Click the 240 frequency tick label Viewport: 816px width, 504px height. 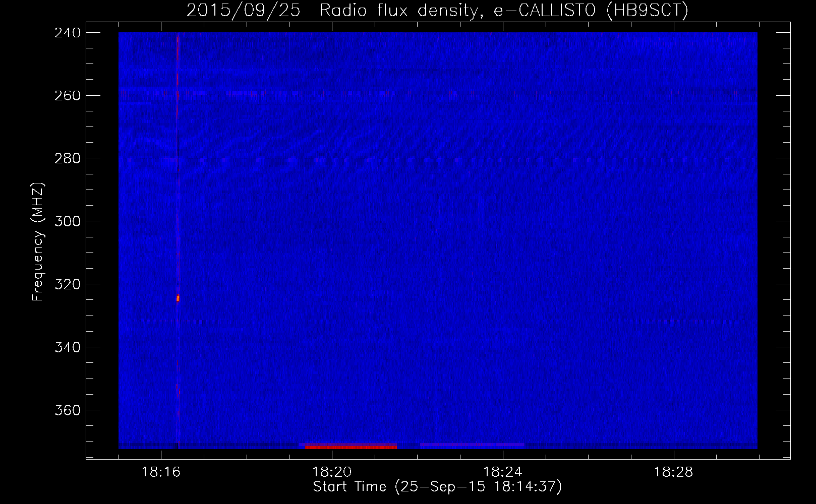click(x=68, y=33)
